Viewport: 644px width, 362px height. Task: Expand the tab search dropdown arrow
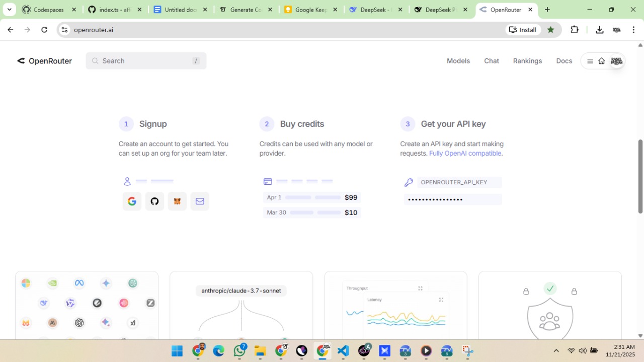9,10
